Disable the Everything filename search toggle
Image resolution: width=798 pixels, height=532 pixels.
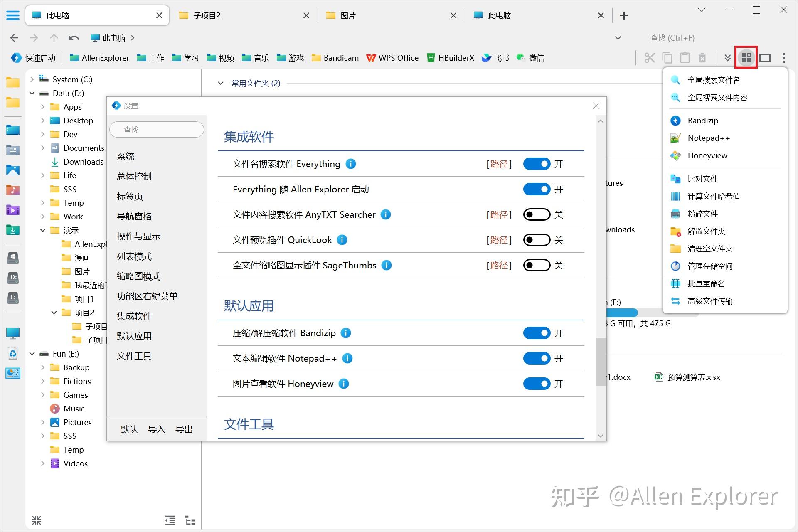537,164
